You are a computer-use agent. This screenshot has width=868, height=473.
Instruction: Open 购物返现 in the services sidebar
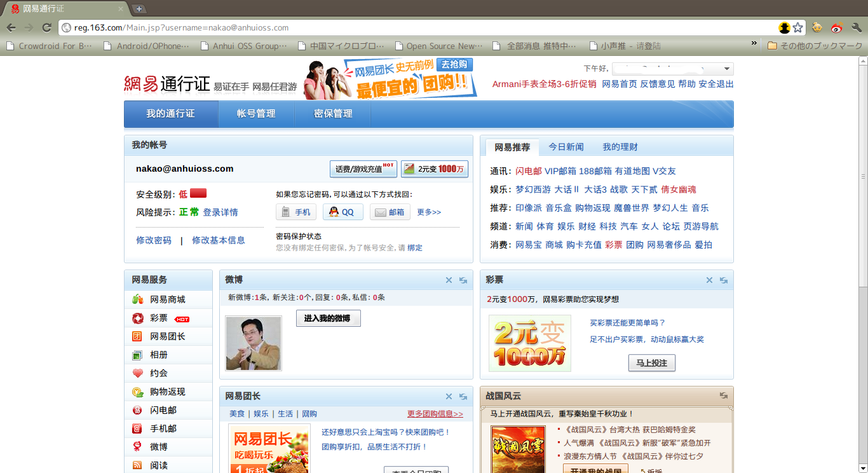(168, 392)
